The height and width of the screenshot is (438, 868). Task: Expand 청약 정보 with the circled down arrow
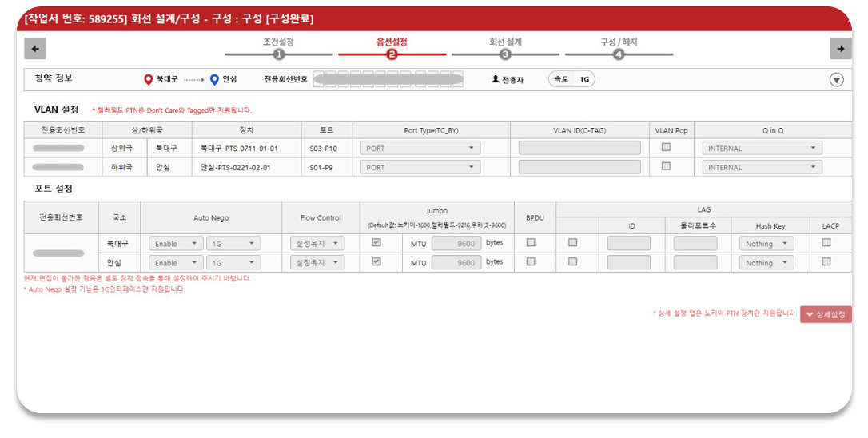[x=837, y=80]
